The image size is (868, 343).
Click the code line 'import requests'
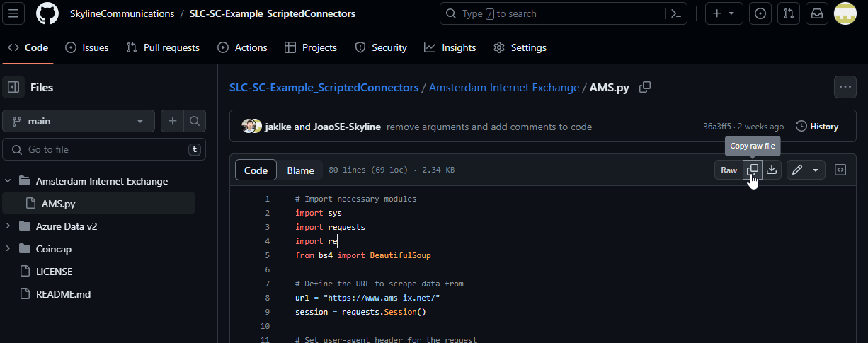pos(330,227)
